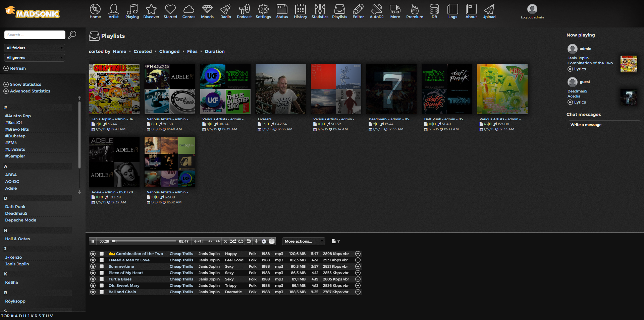Click the Depeche Mode artist link
Viewport: 644px width, 320px height.
pyautogui.click(x=20, y=220)
